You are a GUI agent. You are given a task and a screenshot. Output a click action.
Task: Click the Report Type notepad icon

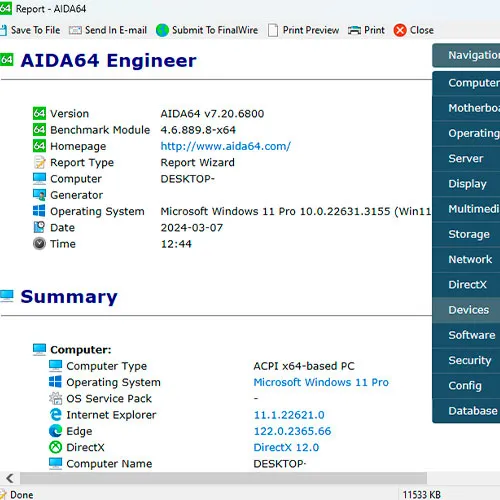click(39, 162)
